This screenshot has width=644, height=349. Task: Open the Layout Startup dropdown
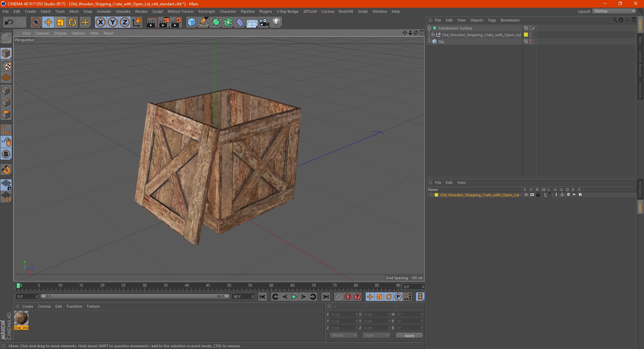point(614,11)
